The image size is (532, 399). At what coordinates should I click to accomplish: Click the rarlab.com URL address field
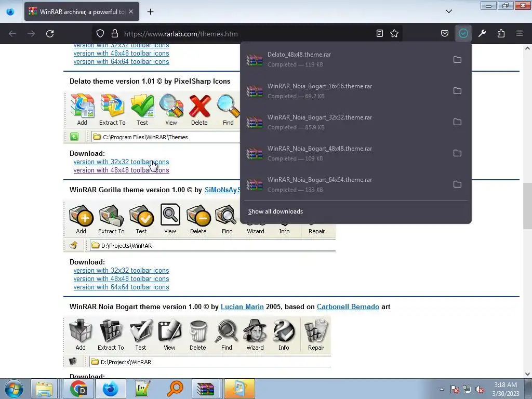(x=248, y=34)
